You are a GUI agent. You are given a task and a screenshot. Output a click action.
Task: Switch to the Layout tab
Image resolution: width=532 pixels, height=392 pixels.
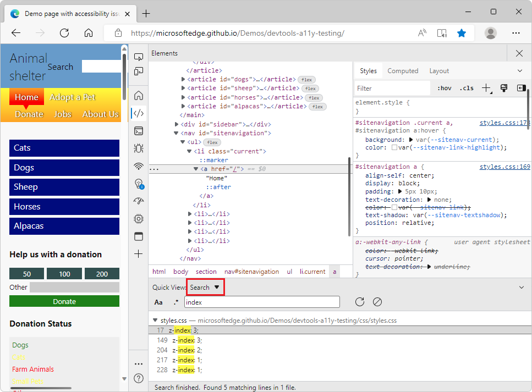(x=439, y=70)
